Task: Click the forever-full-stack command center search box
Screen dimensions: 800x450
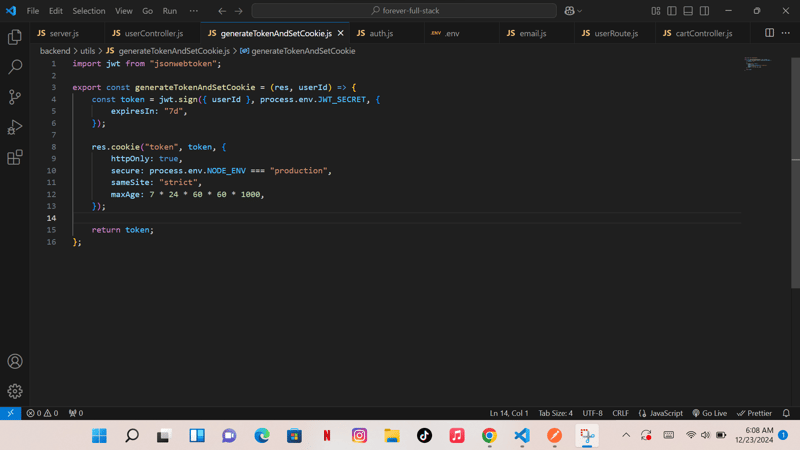Action: point(404,11)
